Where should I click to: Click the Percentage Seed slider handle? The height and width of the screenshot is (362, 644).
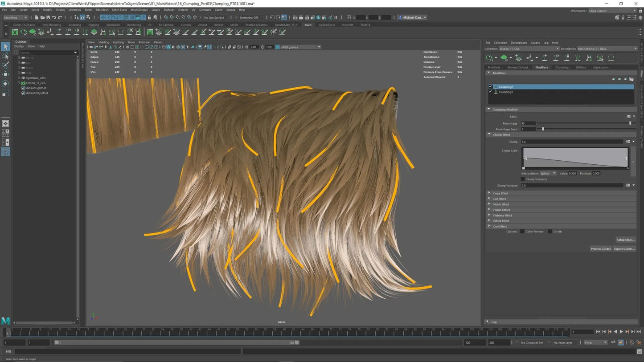pos(542,129)
